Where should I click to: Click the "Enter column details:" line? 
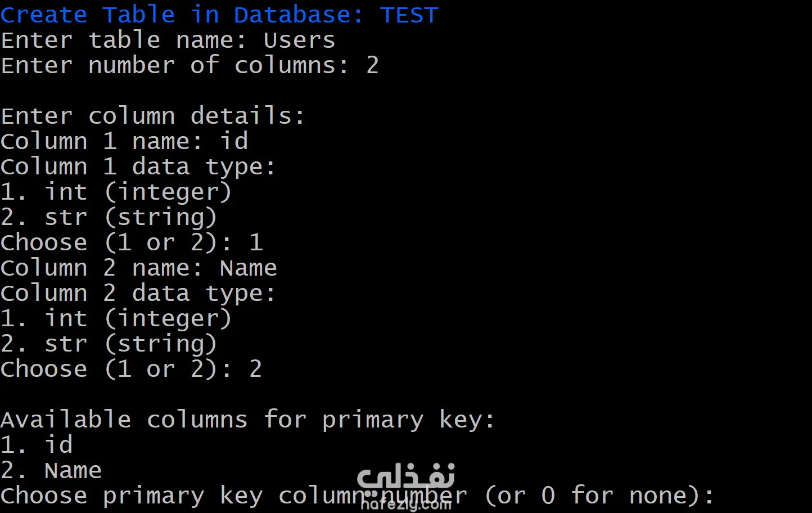tap(152, 116)
